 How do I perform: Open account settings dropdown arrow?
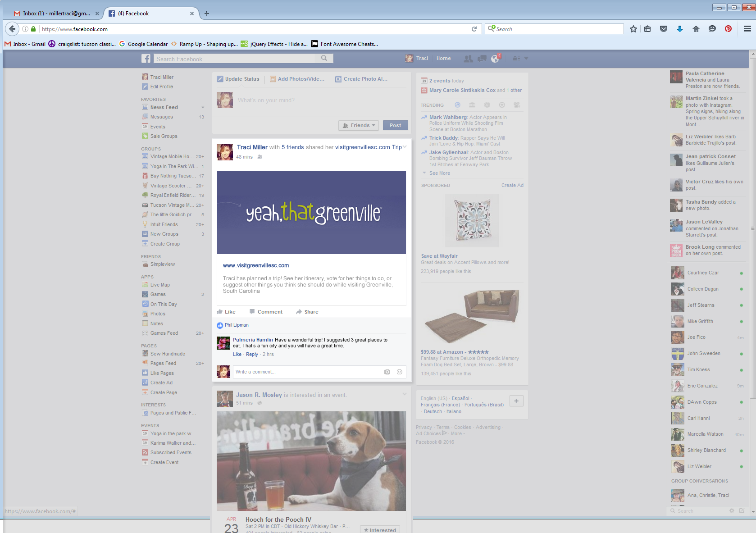(x=526, y=59)
